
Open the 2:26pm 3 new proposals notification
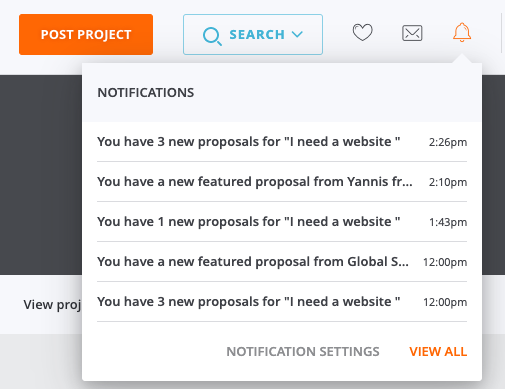(282, 142)
